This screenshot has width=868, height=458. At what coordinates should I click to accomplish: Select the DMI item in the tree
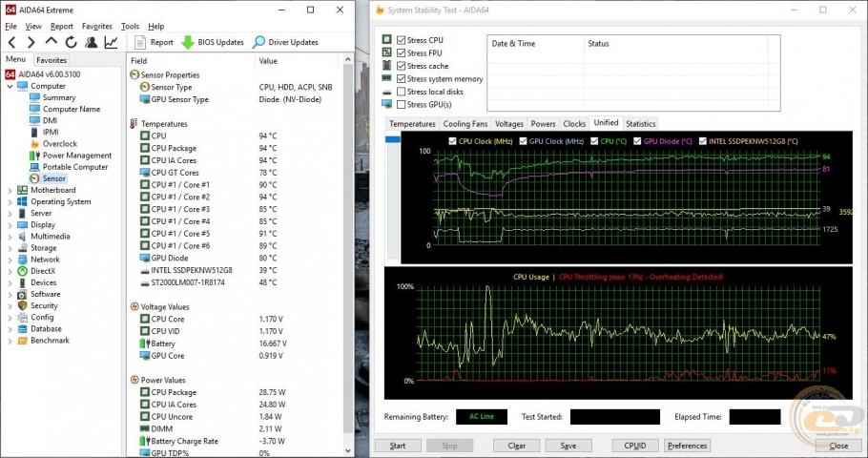(x=43, y=120)
